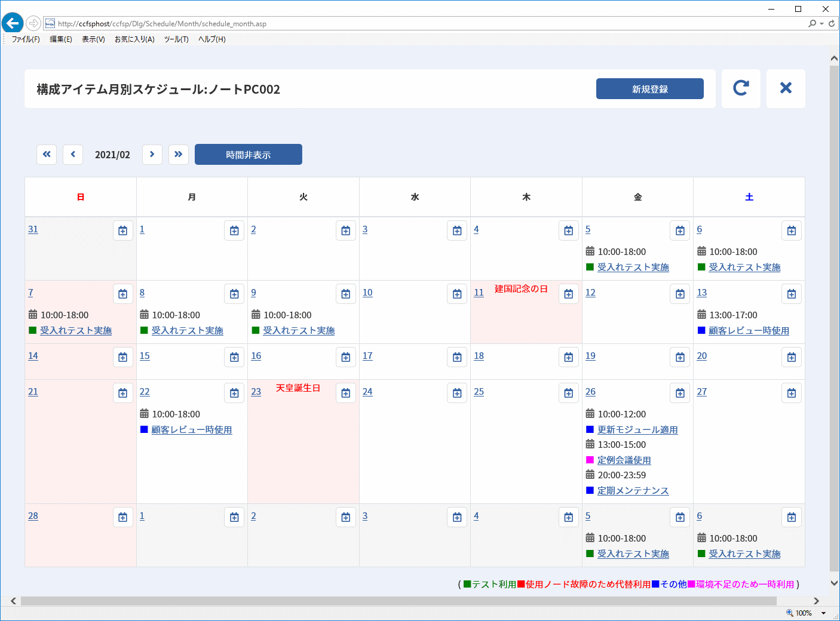The image size is (840, 621).
Task: Add schedule entry on February 23
Action: pos(346,393)
